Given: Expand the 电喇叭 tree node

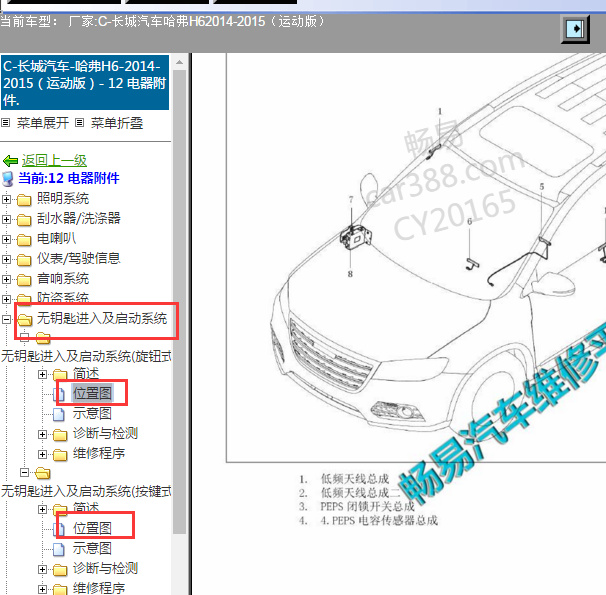Looking at the screenshot, I should click(x=6, y=239).
